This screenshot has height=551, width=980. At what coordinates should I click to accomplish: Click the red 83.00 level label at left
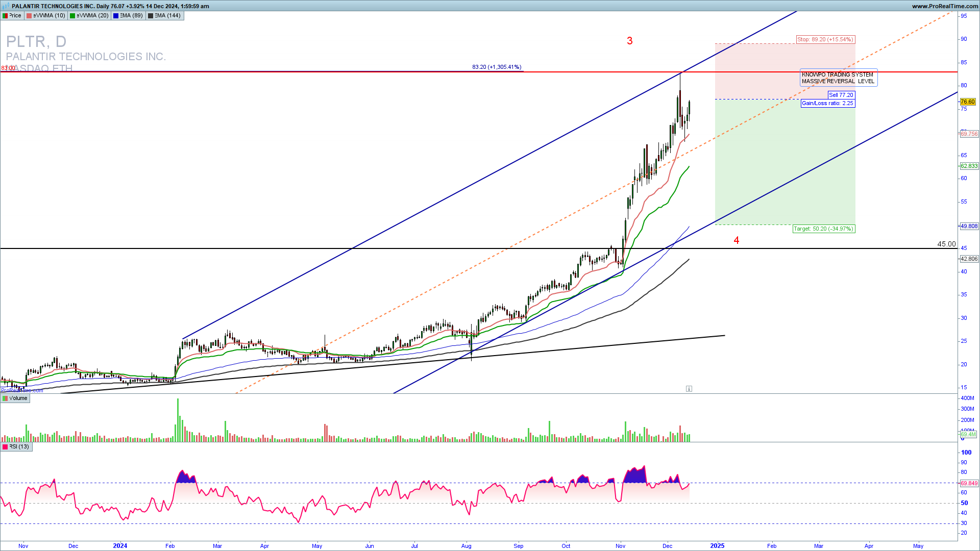[8, 68]
